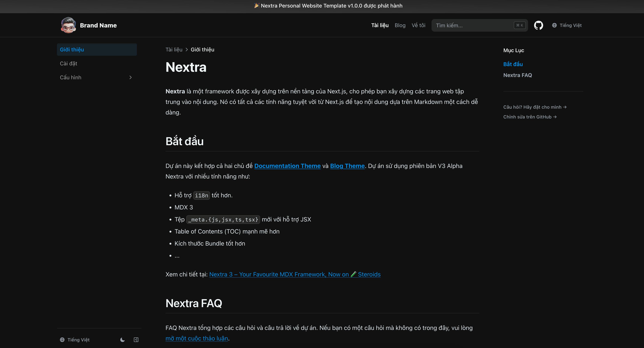Click the Nextra page title heading
The image size is (644, 348).
186,67
